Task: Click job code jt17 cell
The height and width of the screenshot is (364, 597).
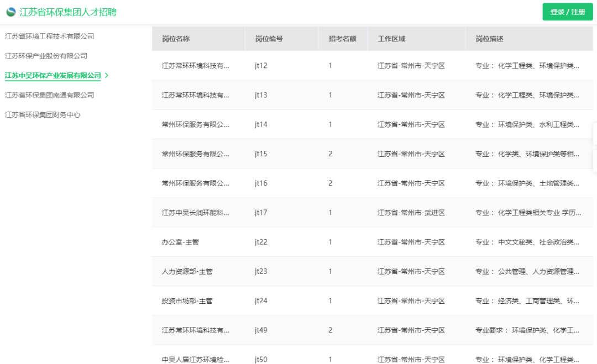Action: click(261, 213)
